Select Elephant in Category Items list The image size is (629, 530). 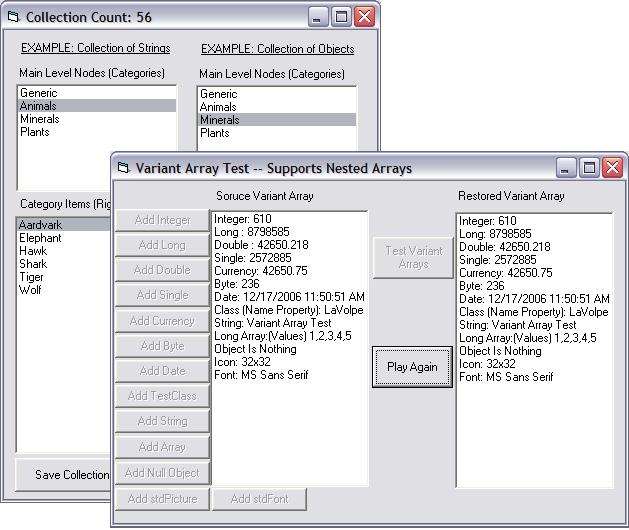[x=40, y=238]
